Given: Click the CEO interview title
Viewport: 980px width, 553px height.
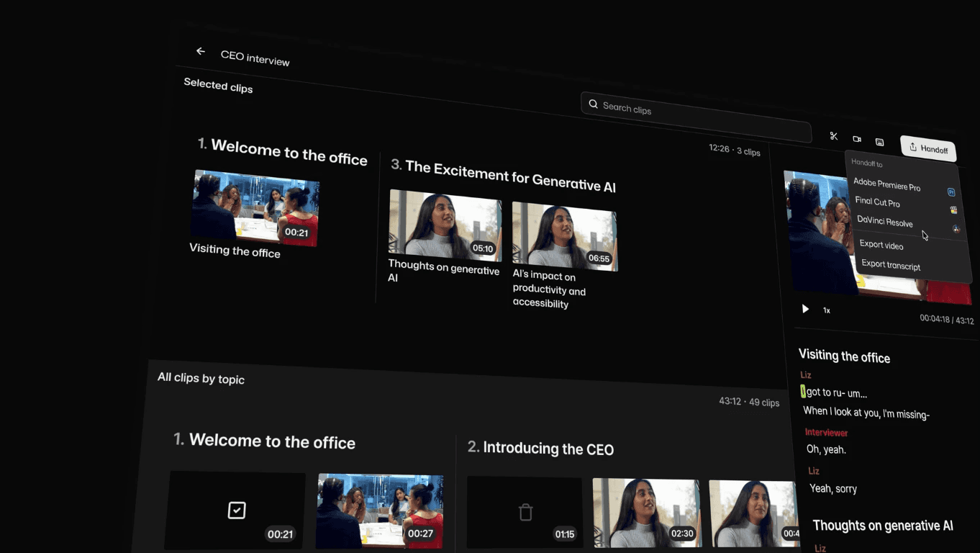Looking at the screenshot, I should click(255, 58).
